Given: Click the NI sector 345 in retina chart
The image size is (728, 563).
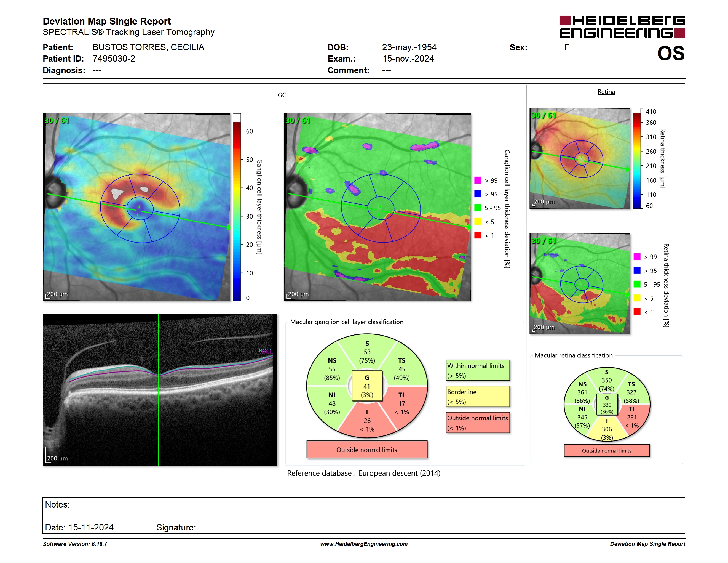Looking at the screenshot, I should (582, 417).
